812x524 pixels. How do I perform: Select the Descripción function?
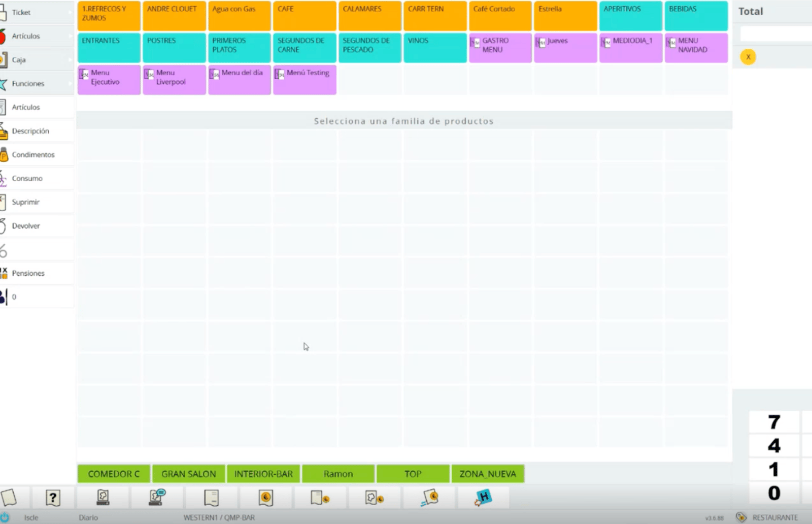point(37,131)
